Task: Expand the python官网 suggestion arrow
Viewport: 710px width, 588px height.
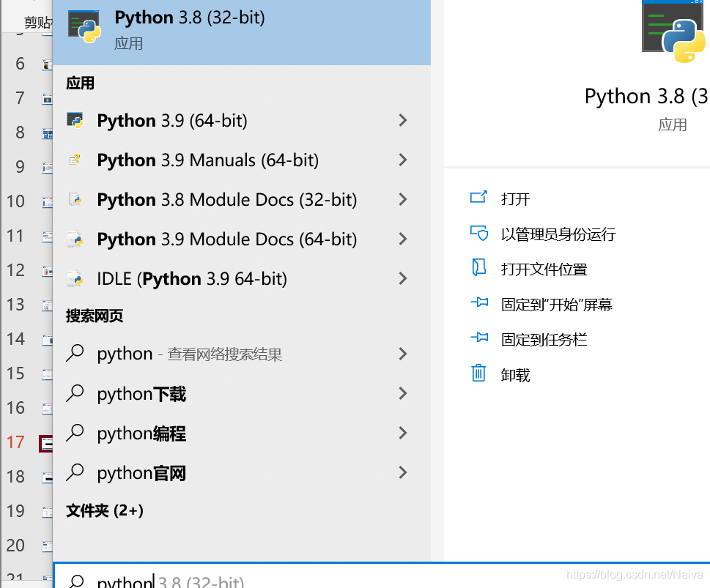Action: (402, 472)
